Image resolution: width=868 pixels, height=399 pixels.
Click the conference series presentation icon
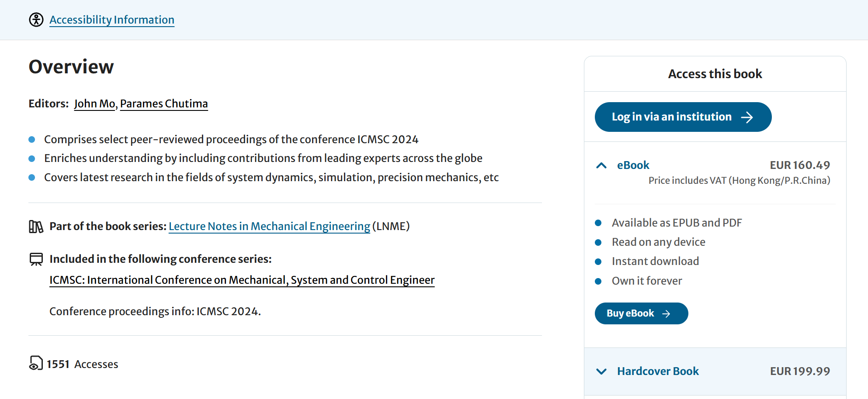tap(36, 259)
